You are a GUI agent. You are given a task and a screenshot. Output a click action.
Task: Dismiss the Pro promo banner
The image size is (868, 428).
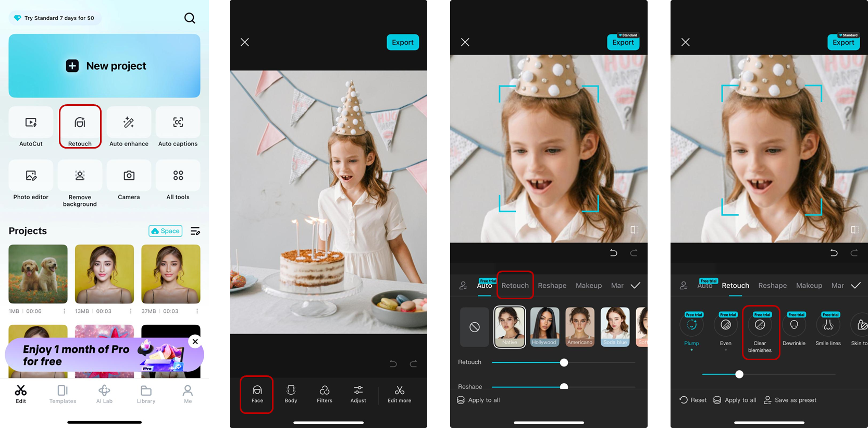click(195, 341)
